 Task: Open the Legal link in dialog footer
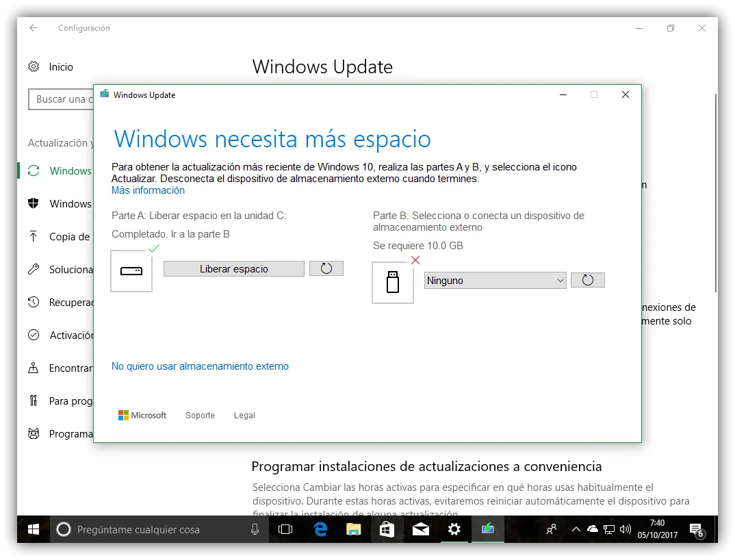[244, 415]
